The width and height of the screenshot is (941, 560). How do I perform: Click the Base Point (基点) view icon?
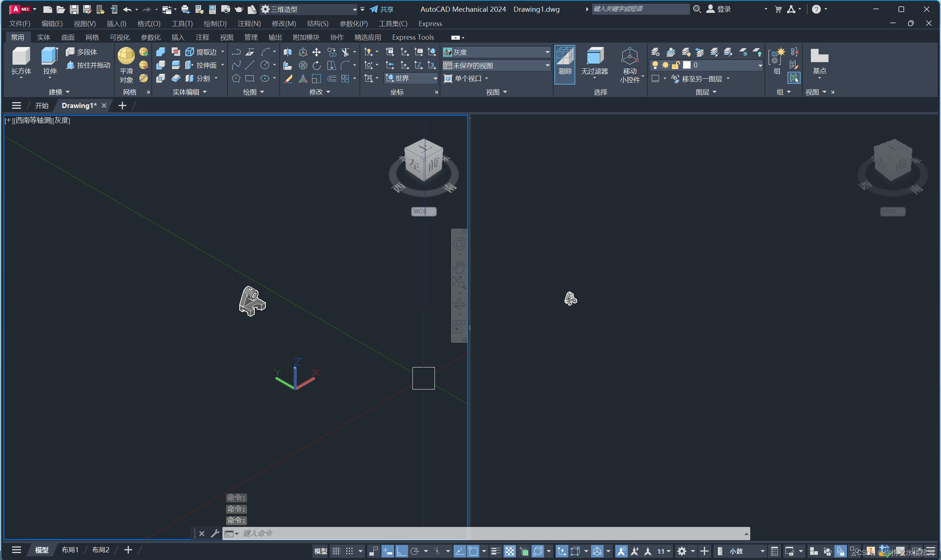[819, 57]
